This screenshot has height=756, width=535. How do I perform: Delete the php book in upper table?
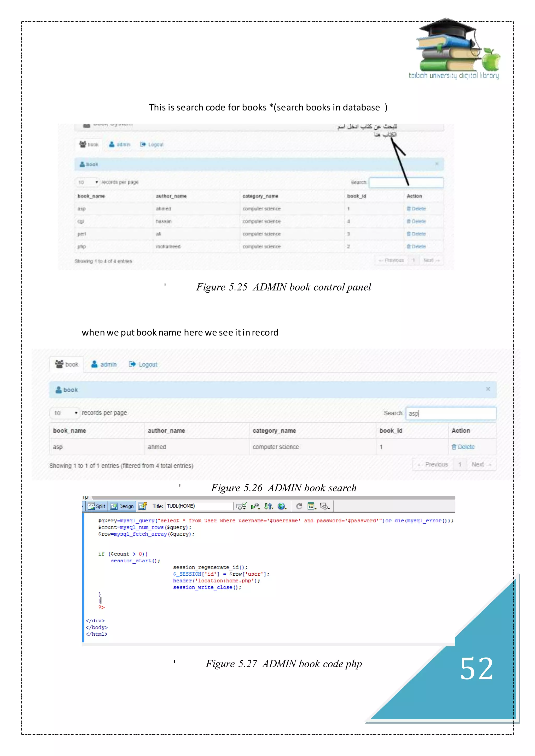coord(416,246)
